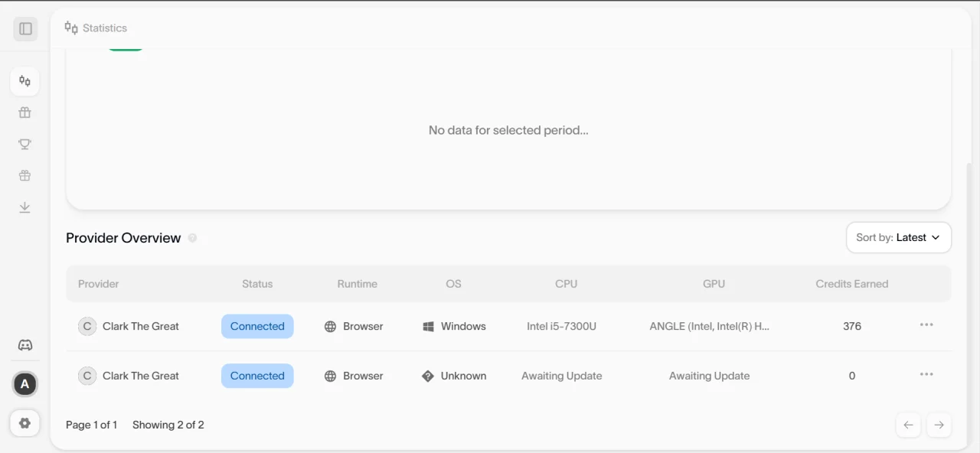Click the vertical page scrollbar
This screenshot has width=980, height=453.
970,303
